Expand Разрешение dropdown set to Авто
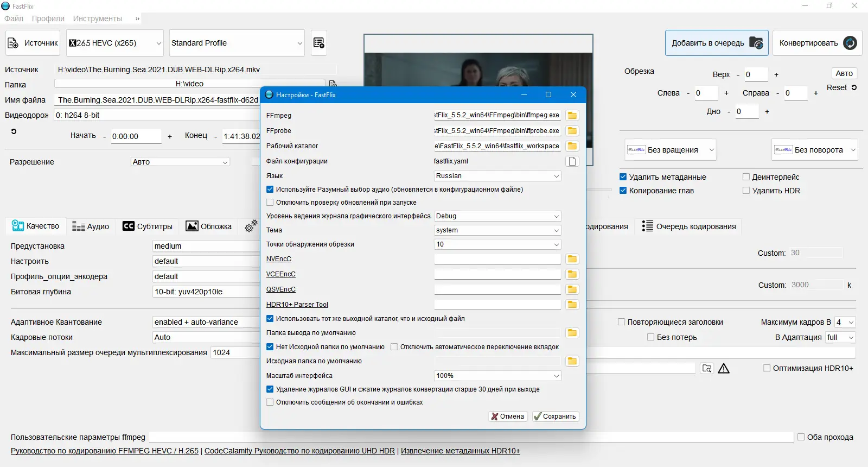Viewport: 868px width, 467px height. (180, 162)
